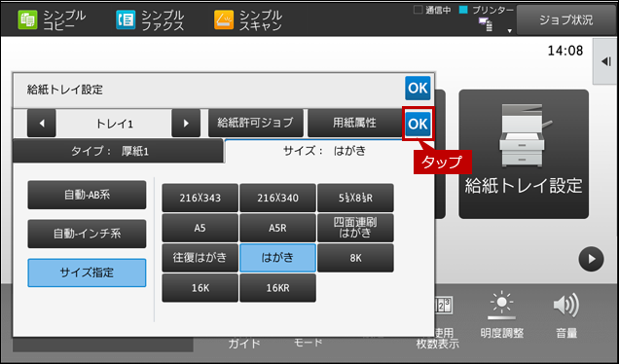Click the 給紙トレイ設定 dialog title

coord(65,90)
